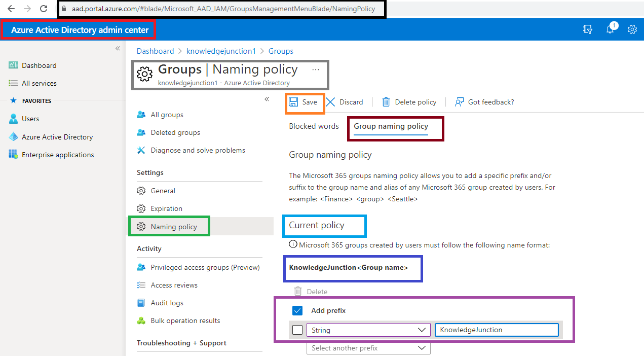This screenshot has width=644, height=356.
Task: Open the Users section in sidebar
Action: pyautogui.click(x=30, y=119)
